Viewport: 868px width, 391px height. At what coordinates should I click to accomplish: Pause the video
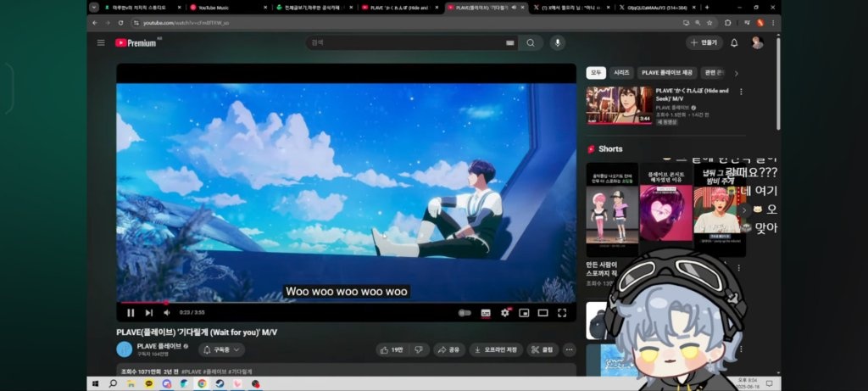pyautogui.click(x=131, y=313)
